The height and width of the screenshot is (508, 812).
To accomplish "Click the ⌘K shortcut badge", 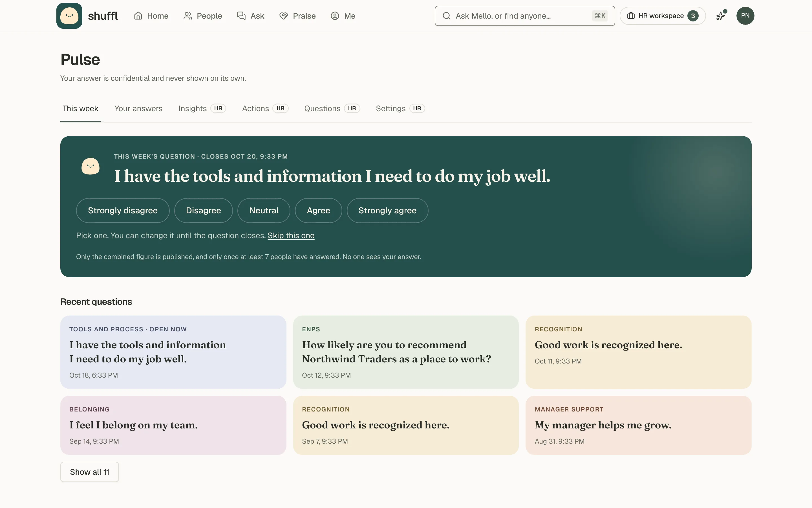I will coord(600,16).
